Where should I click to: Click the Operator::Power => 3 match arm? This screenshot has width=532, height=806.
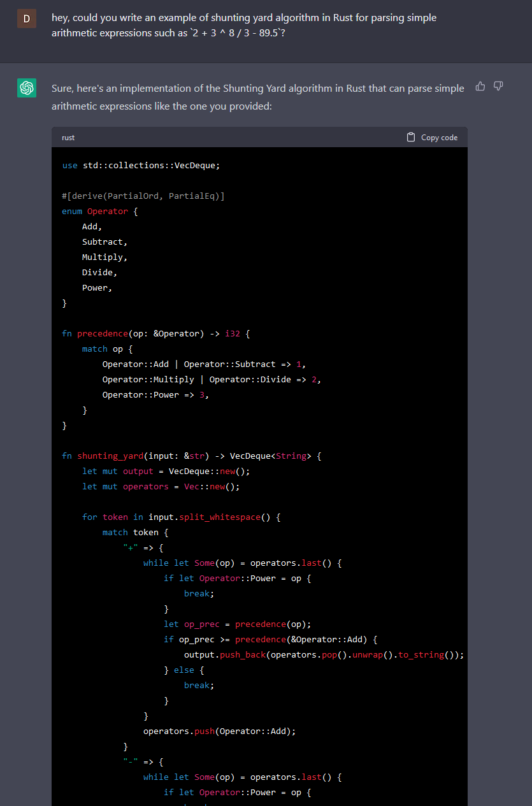click(x=155, y=394)
